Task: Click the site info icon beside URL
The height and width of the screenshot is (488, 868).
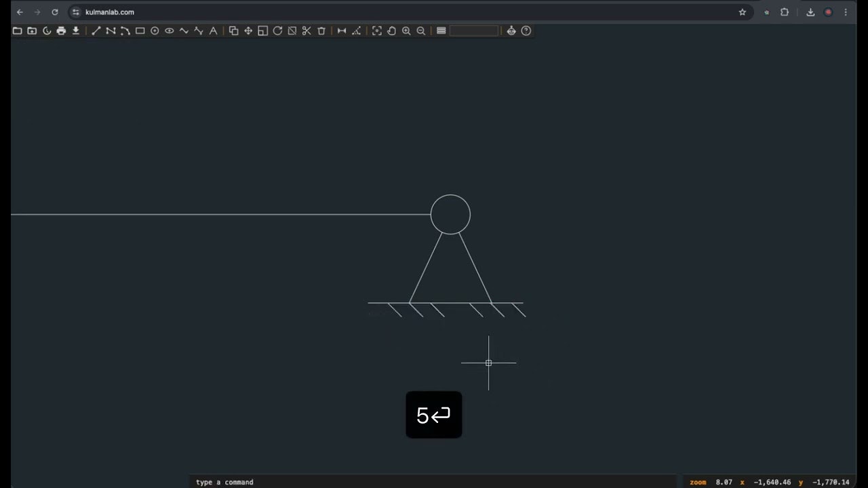Action: pos(76,12)
